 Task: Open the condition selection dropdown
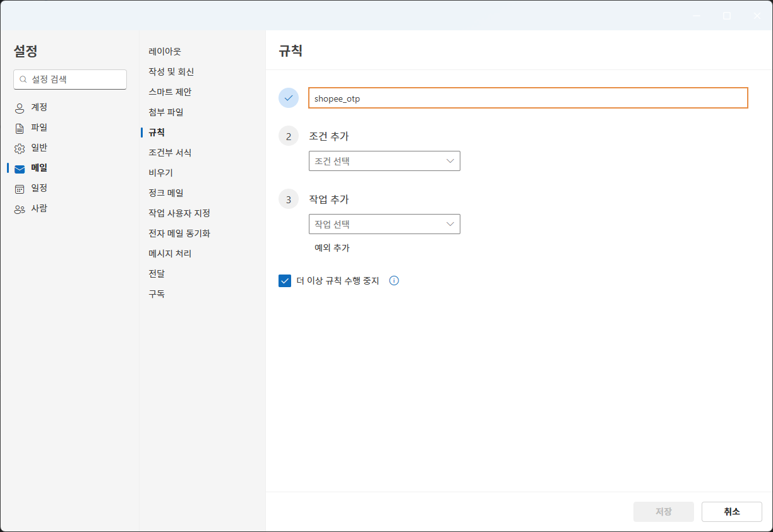[384, 161]
